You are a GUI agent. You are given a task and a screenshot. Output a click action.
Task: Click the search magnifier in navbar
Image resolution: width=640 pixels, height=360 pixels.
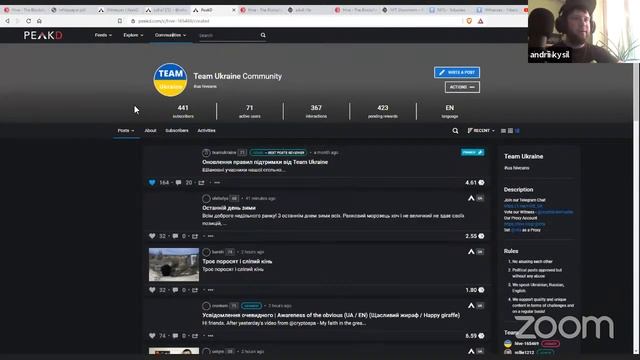click(x=263, y=35)
